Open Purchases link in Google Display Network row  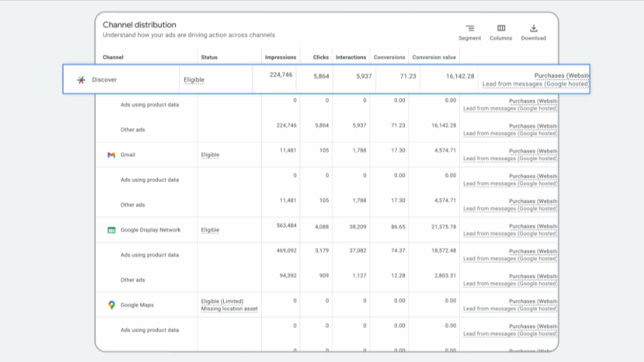click(x=533, y=226)
